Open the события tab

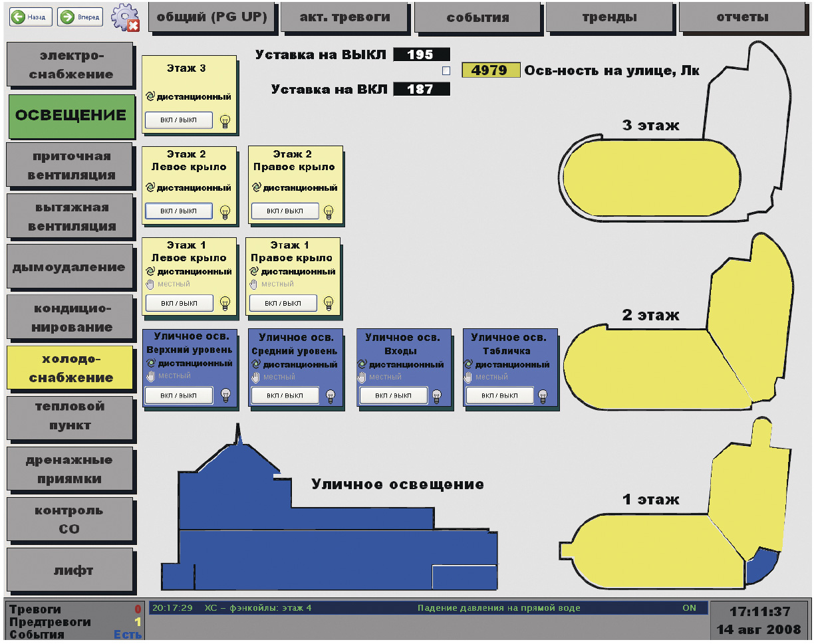478,17
